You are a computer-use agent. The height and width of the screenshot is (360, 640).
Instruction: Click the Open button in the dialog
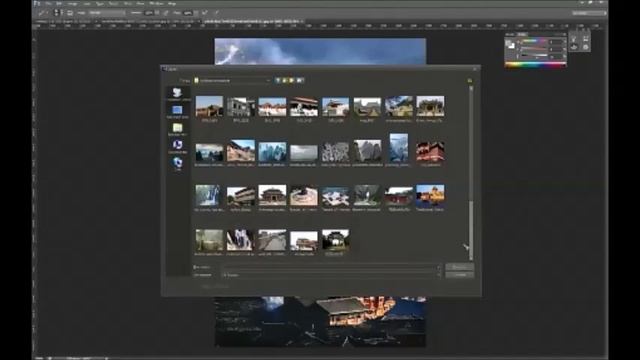click(460, 267)
